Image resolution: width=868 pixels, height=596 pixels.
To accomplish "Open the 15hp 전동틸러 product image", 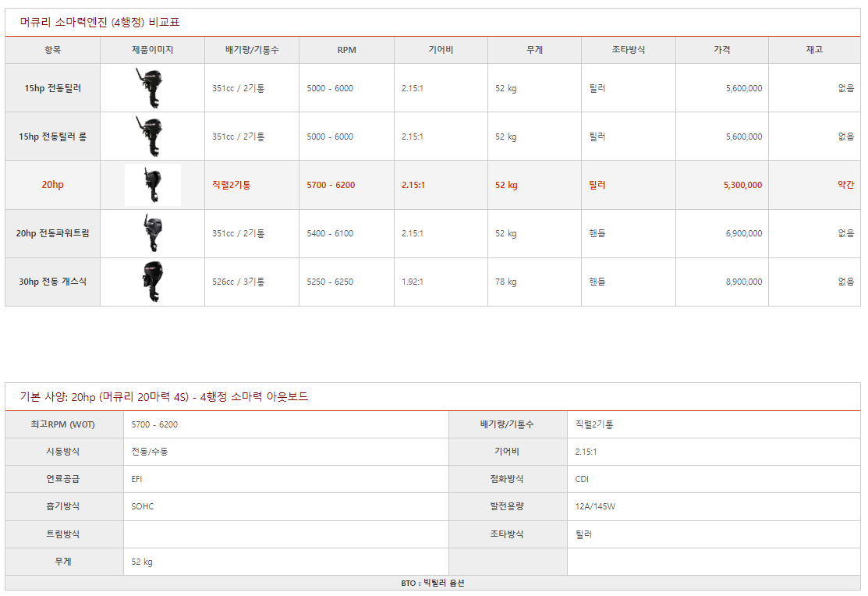I will click(x=150, y=88).
